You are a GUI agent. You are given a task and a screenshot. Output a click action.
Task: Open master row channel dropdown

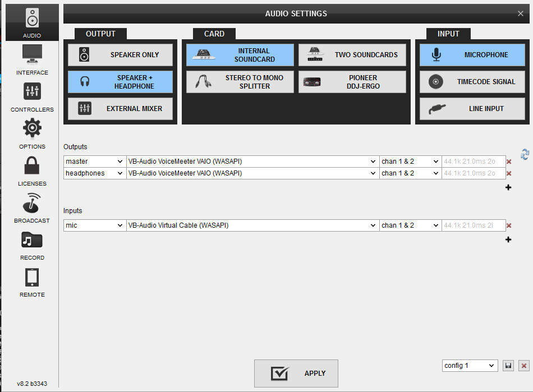410,162
